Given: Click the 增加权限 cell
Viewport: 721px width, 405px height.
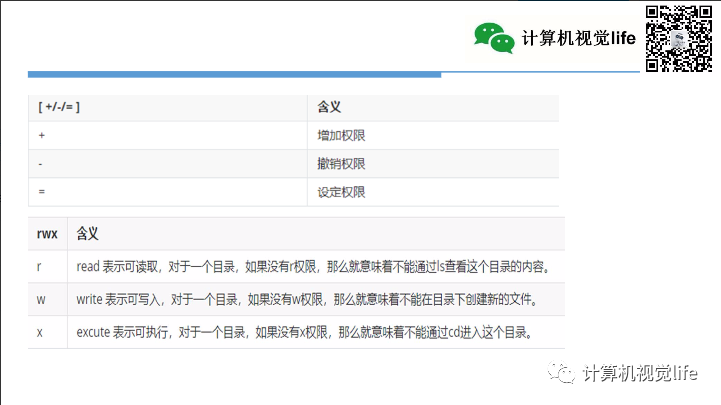Looking at the screenshot, I should pyautogui.click(x=433, y=136).
